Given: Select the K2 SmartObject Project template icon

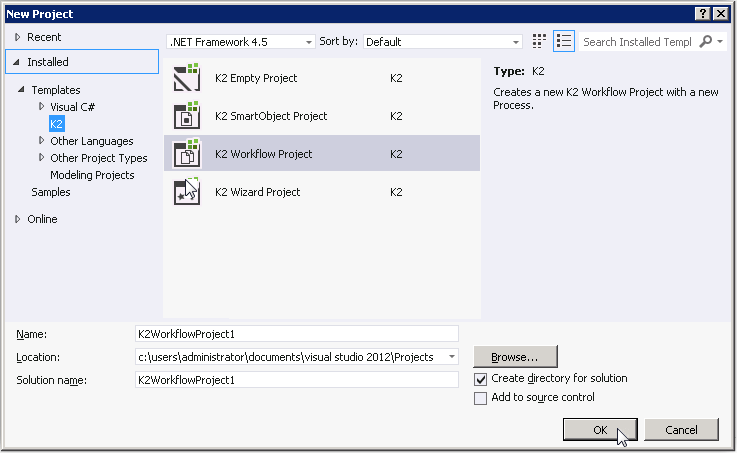Looking at the screenshot, I should pos(187,116).
